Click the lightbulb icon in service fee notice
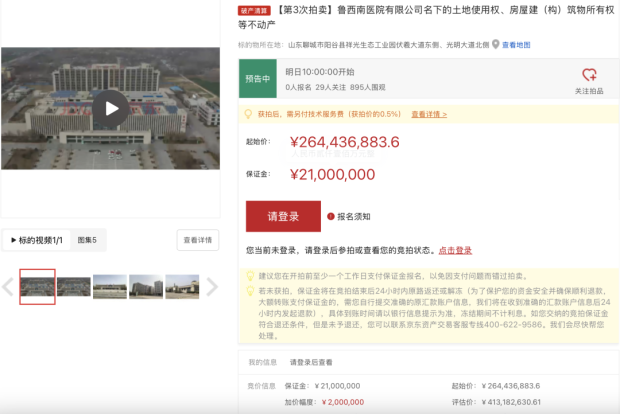Image resolution: width=620 pixels, height=414 pixels. [248, 114]
